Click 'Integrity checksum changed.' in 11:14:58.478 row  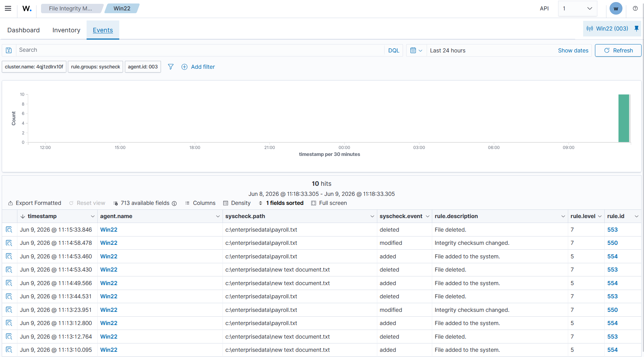click(x=472, y=243)
